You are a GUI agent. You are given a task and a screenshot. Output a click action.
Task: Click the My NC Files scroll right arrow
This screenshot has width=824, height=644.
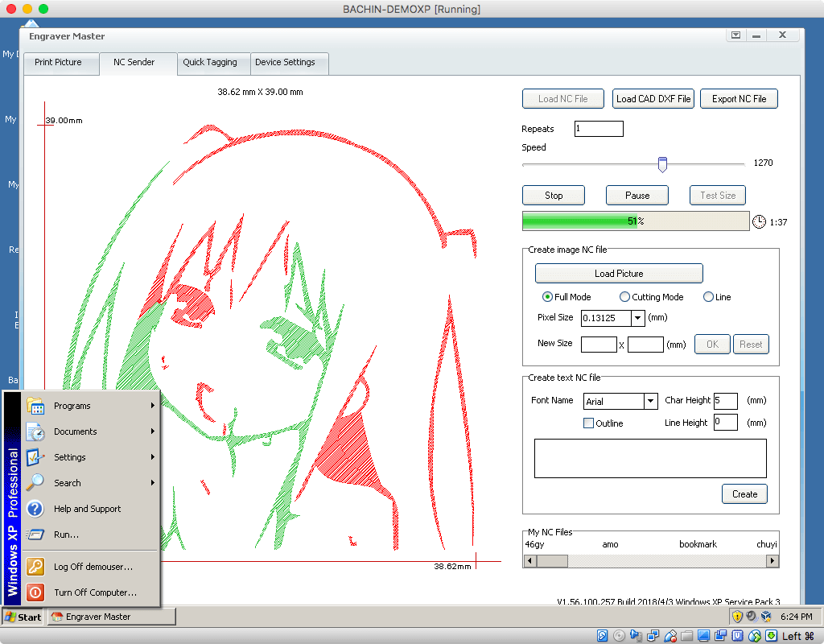(x=772, y=561)
